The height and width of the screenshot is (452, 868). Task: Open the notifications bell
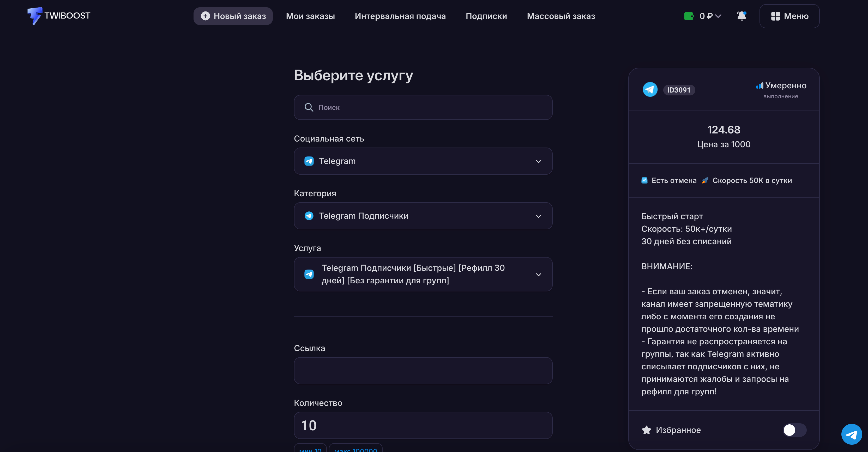741,16
